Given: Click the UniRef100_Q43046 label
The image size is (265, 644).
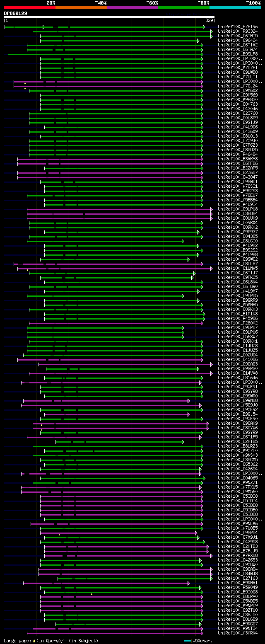Looking at the screenshot, I should [x=238, y=109].
